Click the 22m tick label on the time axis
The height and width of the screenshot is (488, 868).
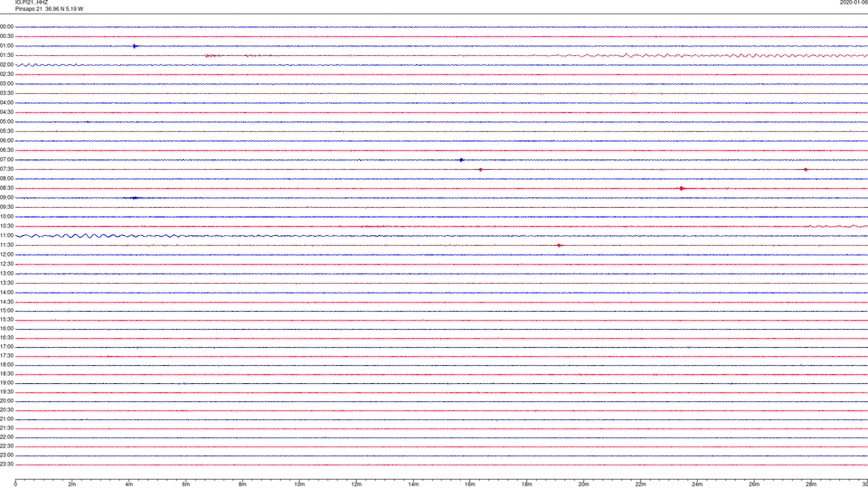point(640,484)
